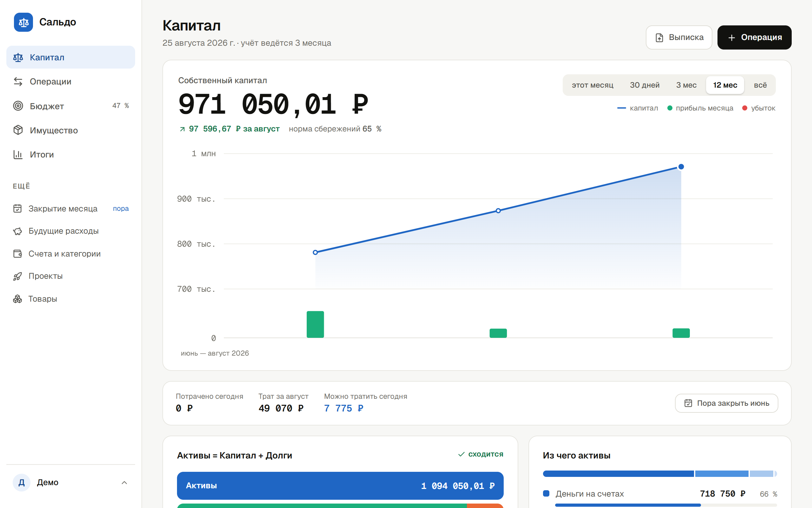Click the Будущие расходы piggy bank icon
Image resolution: width=812 pixels, height=508 pixels.
coord(17,231)
